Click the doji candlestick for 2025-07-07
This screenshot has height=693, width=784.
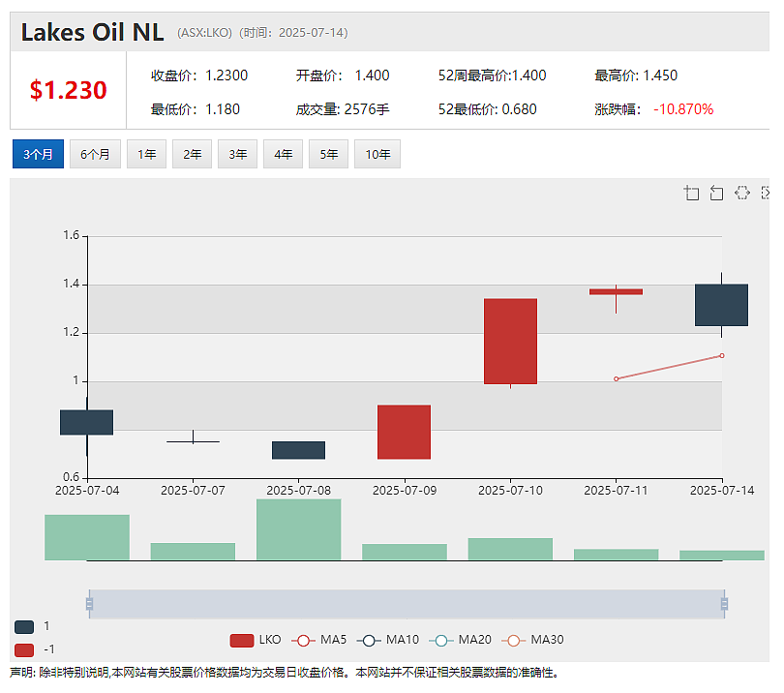coord(193,441)
